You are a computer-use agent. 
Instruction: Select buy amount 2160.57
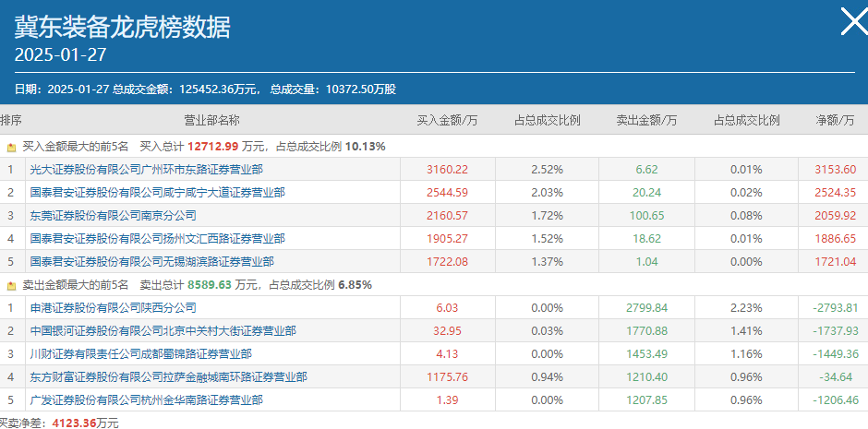[447, 216]
